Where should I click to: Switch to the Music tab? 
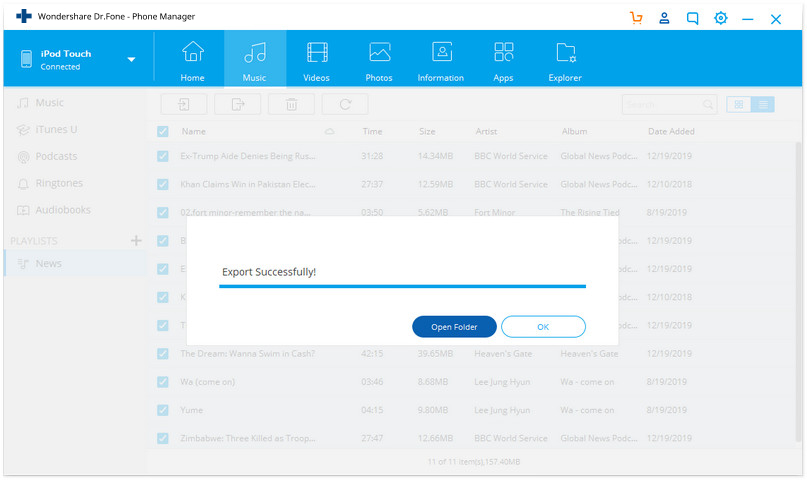(255, 61)
